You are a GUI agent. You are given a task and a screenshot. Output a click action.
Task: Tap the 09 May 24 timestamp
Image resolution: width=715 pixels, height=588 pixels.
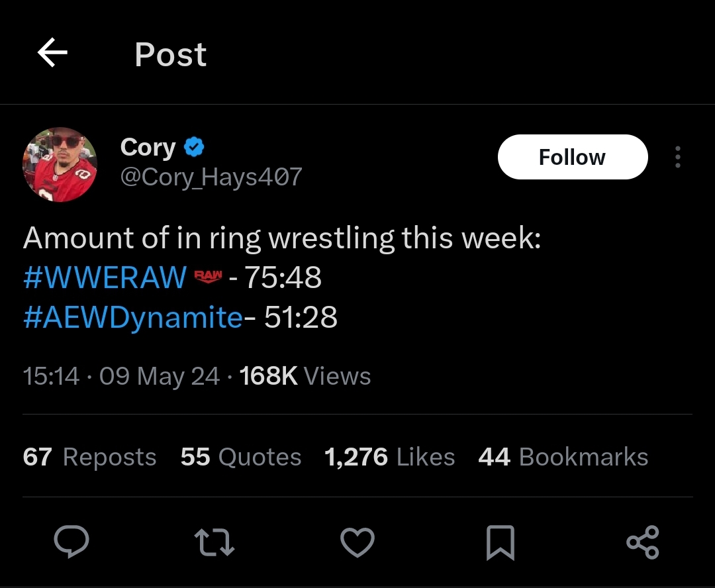click(160, 376)
